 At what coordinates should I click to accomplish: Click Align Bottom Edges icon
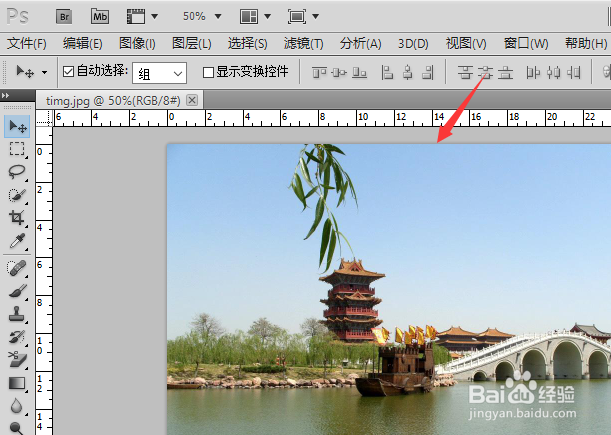(x=359, y=72)
